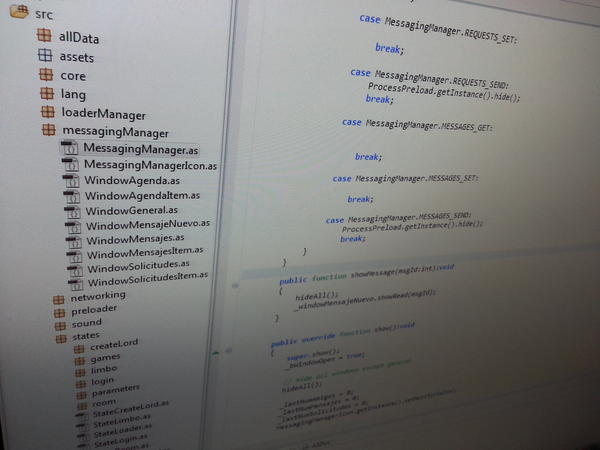Select the messagingManager package
The height and width of the screenshot is (450, 600).
pos(116,131)
